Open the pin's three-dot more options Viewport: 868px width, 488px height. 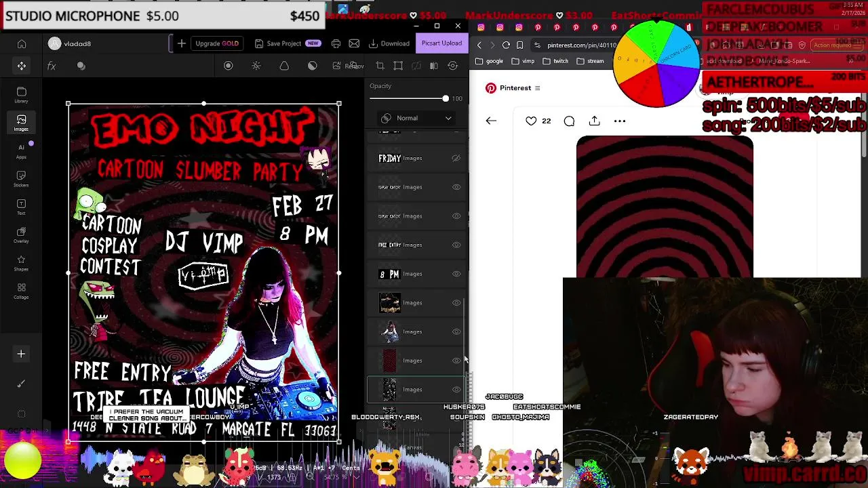620,121
